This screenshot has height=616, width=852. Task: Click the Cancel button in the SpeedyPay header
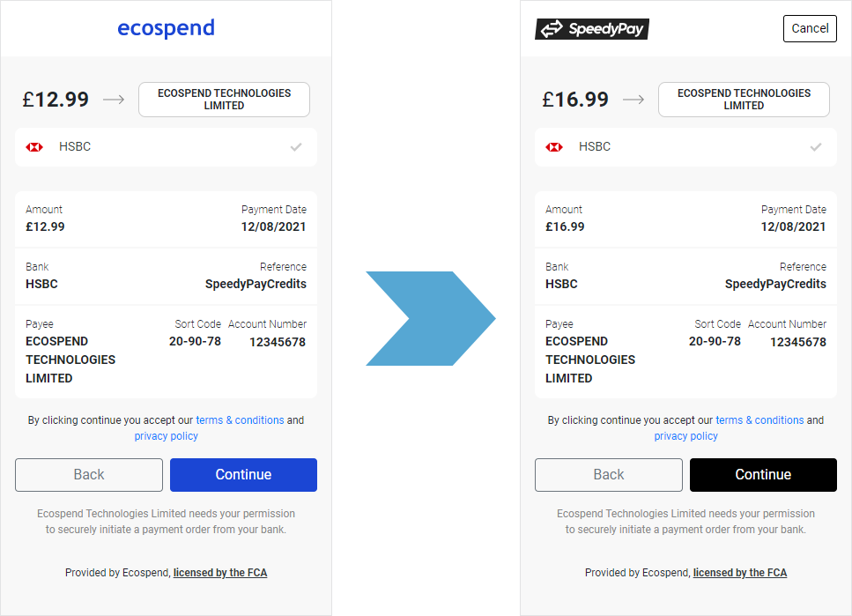point(809,28)
